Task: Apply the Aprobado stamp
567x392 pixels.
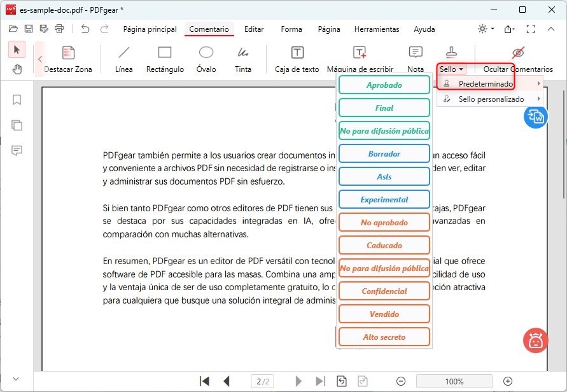Action: point(384,85)
